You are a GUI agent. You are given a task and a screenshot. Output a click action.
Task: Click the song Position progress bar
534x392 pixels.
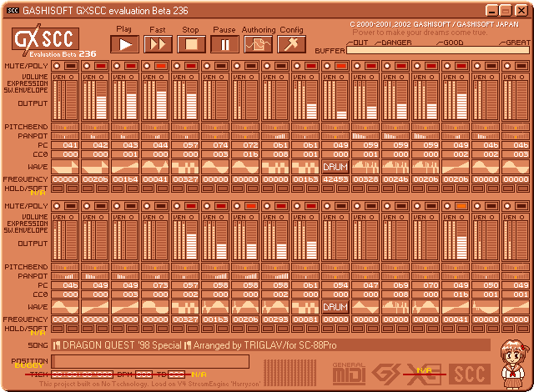point(150,361)
